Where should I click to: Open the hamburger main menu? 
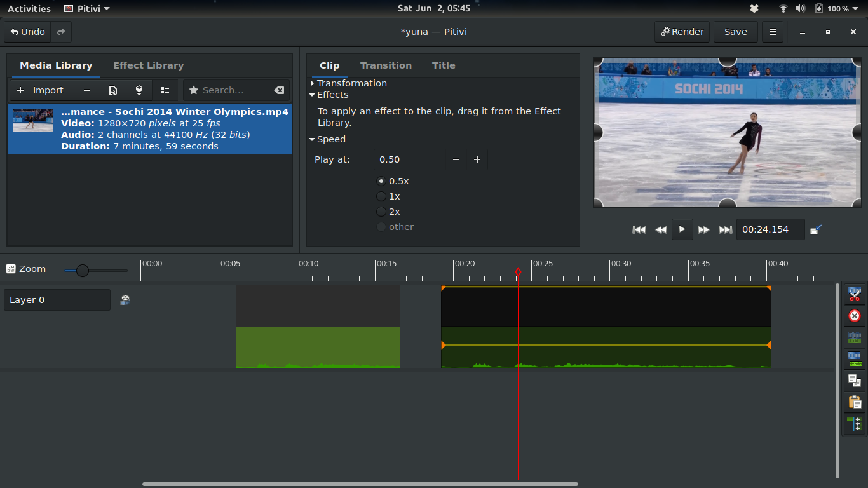772,32
